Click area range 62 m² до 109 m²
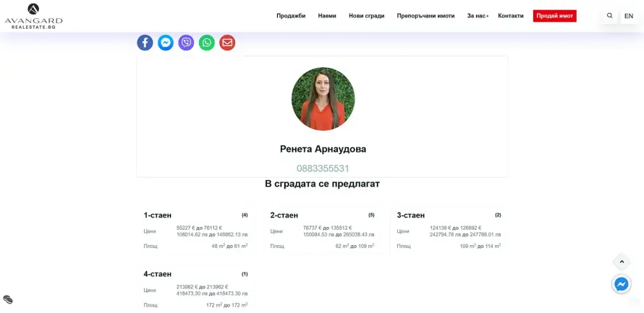The image size is (644, 313). pyautogui.click(x=355, y=246)
